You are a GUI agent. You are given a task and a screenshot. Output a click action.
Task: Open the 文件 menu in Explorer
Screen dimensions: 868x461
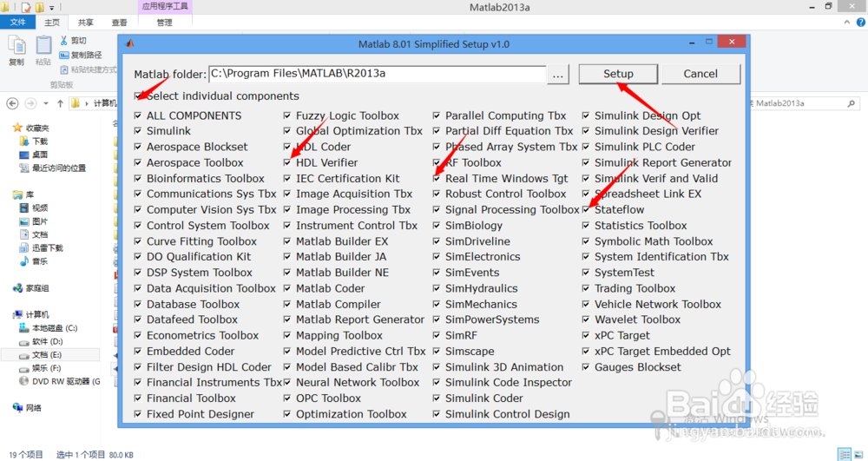tap(17, 22)
